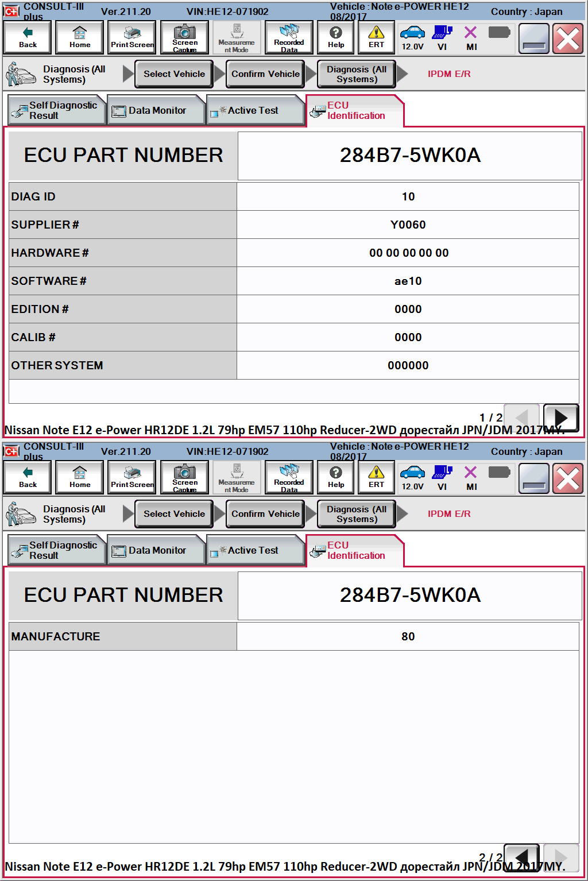Click MANUFACTURE value 80 in bottom window
The width and height of the screenshot is (588, 881).
[408, 636]
